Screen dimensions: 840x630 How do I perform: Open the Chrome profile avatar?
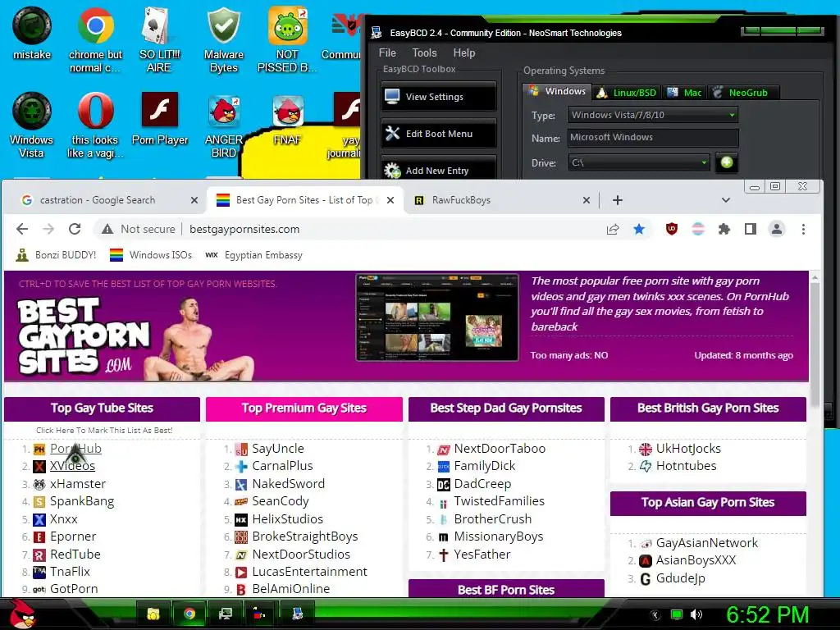pyautogui.click(x=776, y=230)
